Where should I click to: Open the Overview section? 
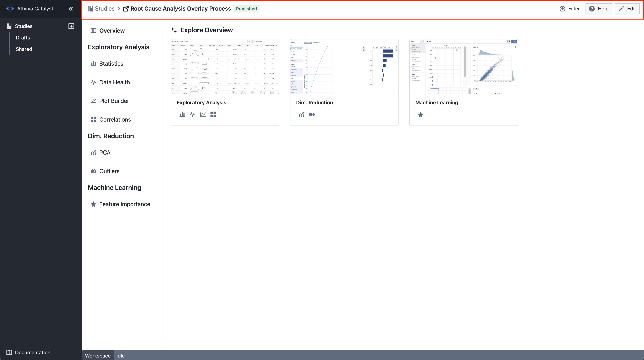(112, 30)
